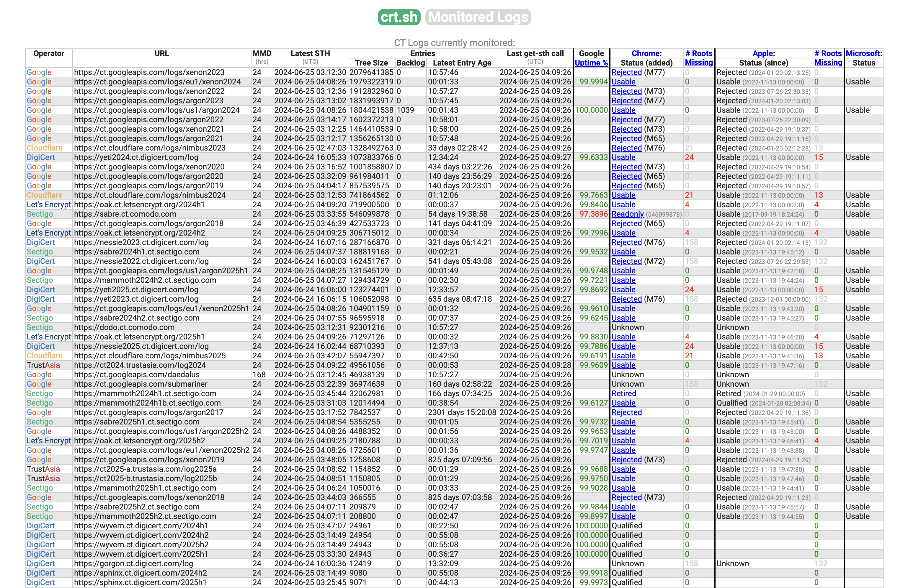Image resolution: width=921 pixels, height=588 pixels.
Task: Select https://sphinx.ct.digicert.com/2024h2 URL text
Action: [141, 573]
